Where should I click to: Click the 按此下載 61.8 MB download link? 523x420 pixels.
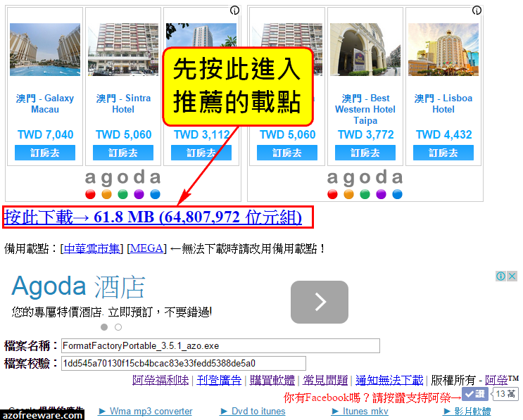tap(153, 217)
